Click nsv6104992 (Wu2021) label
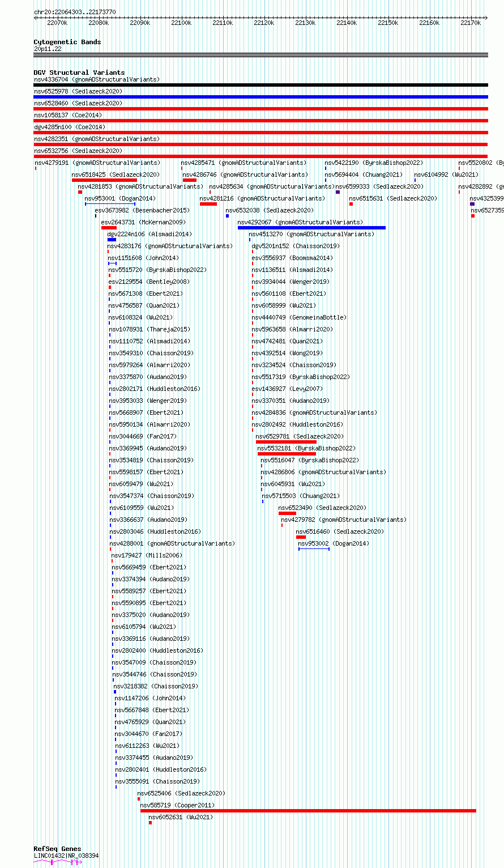 coord(446,175)
